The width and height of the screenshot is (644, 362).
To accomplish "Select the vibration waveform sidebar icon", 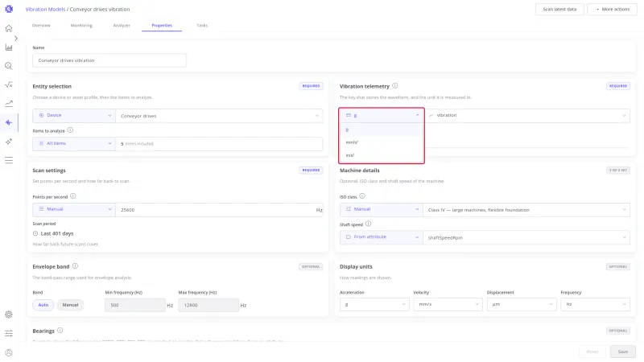I will (9, 122).
